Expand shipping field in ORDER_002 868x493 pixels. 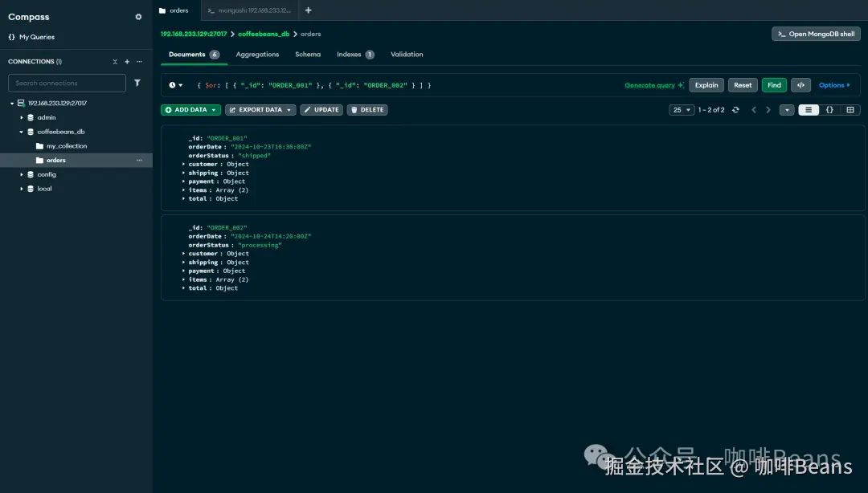pos(184,263)
